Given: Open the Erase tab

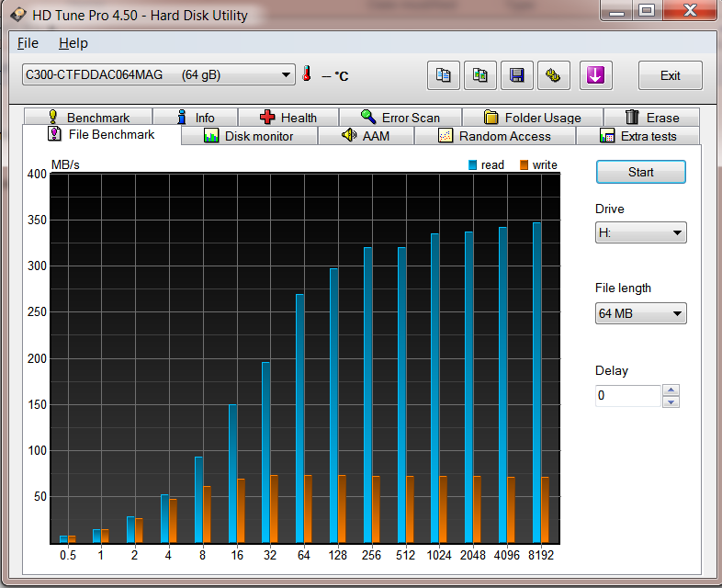Looking at the screenshot, I should click(x=651, y=118).
